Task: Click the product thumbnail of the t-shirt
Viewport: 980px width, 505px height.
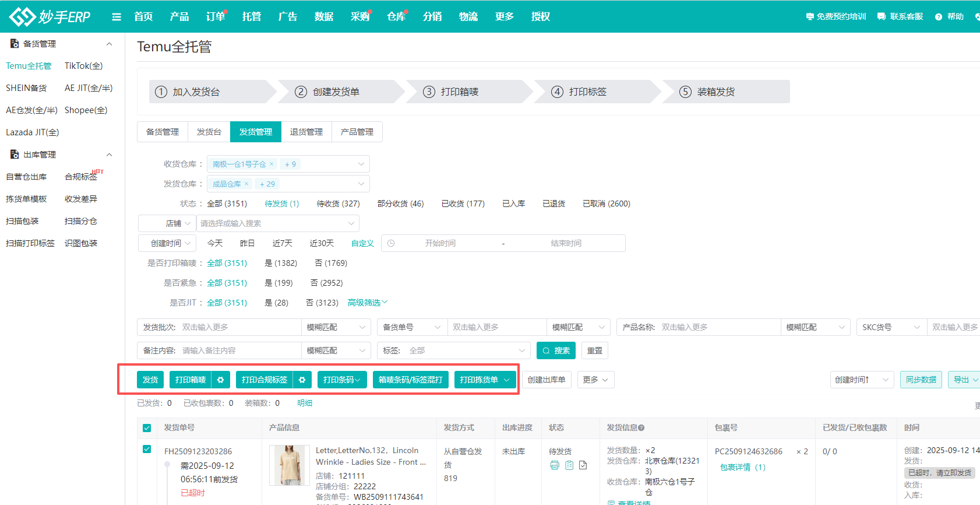Action: 289,465
